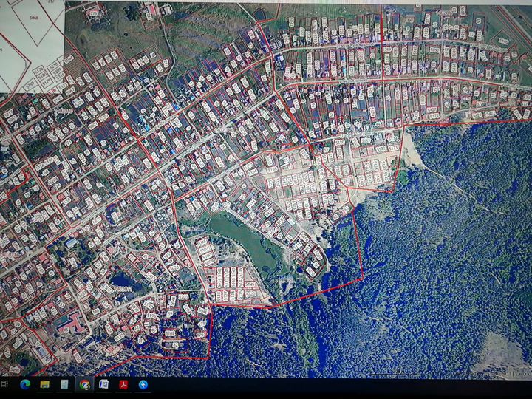Open Task View from the taskbar

[6, 384]
